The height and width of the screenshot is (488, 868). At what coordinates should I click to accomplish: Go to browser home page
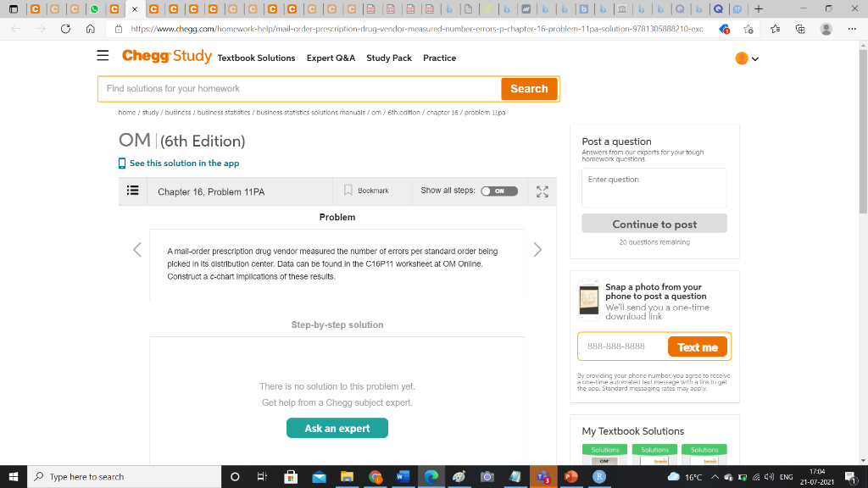coord(90,29)
